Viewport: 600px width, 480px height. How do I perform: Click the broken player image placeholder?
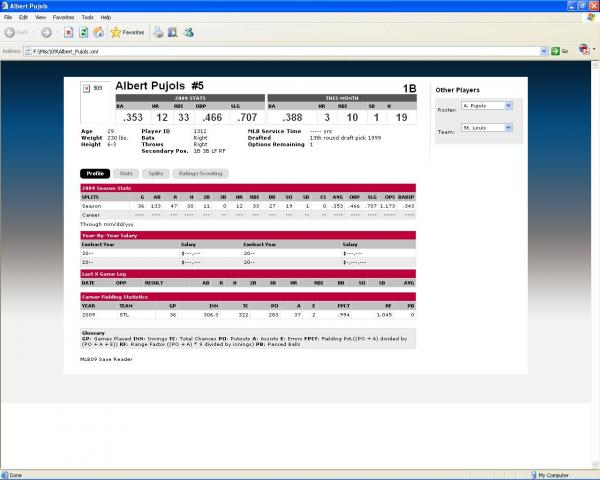click(x=87, y=88)
